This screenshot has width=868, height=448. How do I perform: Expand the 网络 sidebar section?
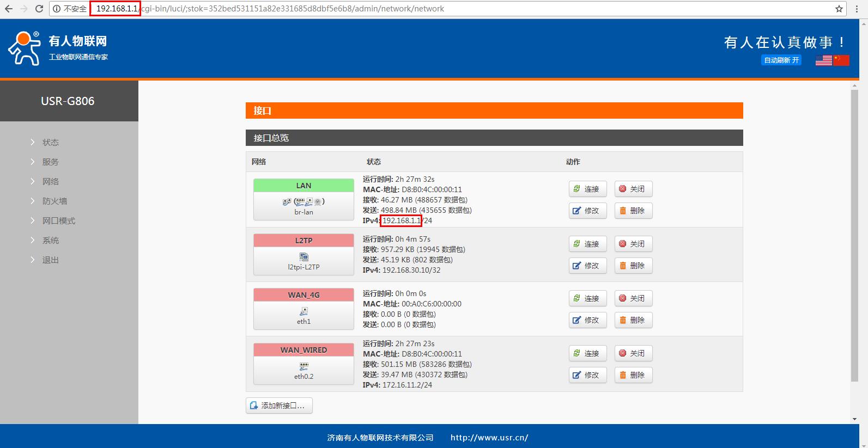point(51,182)
